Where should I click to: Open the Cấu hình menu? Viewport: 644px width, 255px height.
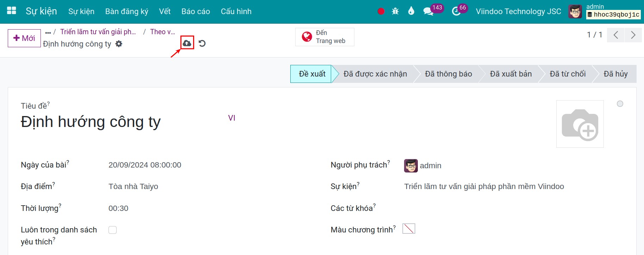236,11
